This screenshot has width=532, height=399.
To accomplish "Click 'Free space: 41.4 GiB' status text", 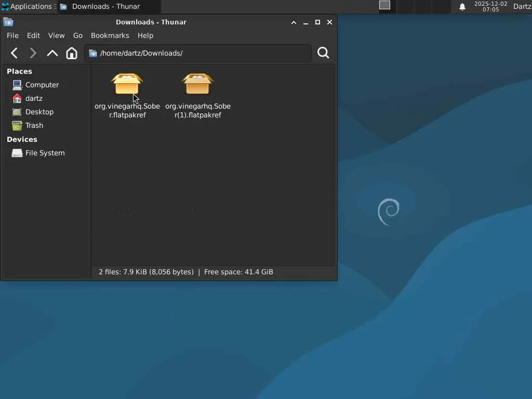I will tap(238, 272).
